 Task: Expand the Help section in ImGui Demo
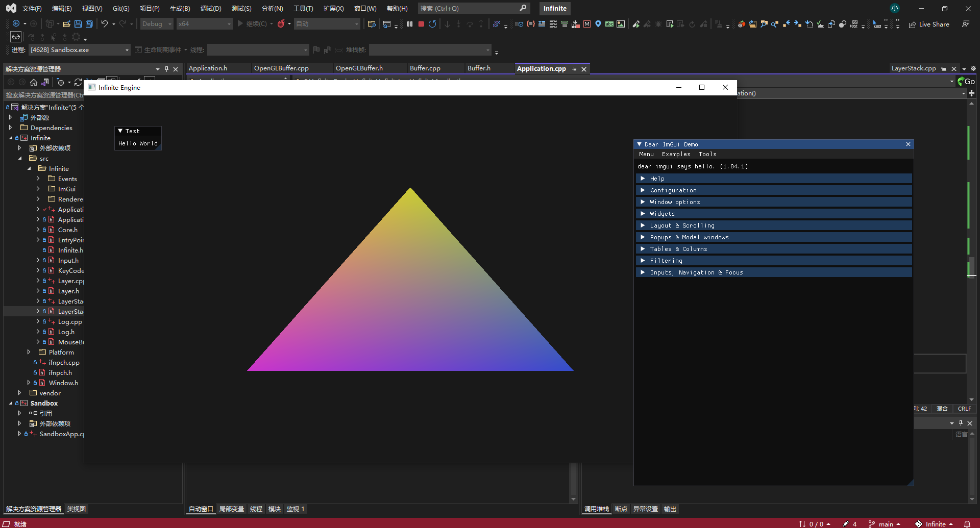[774, 179]
